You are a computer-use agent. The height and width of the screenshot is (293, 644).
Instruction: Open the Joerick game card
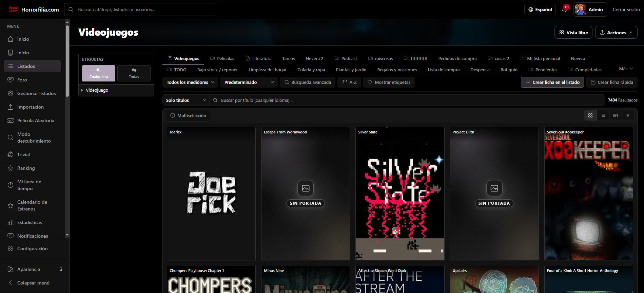(x=211, y=194)
